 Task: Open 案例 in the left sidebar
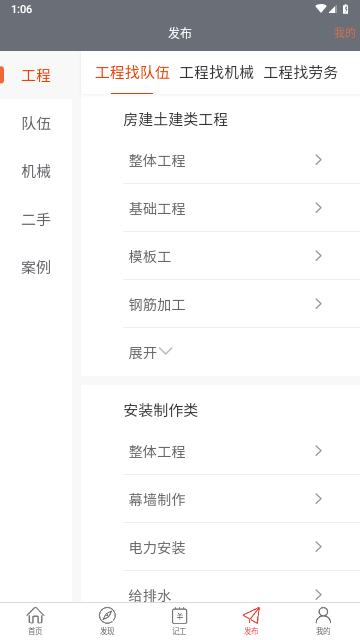pos(36,267)
